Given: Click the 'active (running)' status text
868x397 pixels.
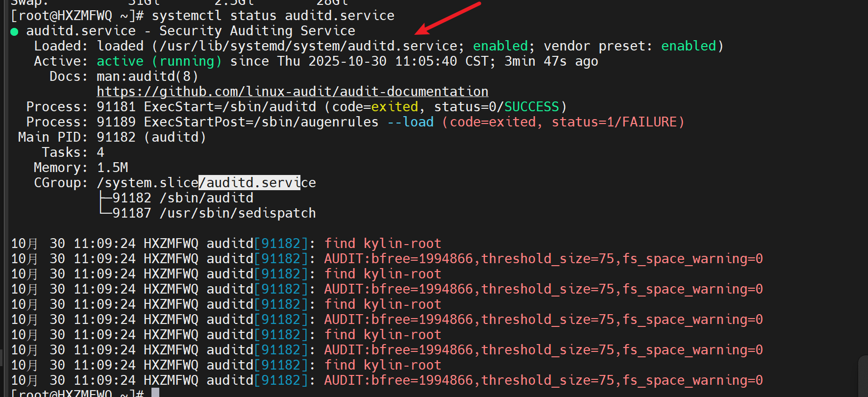Looking at the screenshot, I should tap(159, 61).
